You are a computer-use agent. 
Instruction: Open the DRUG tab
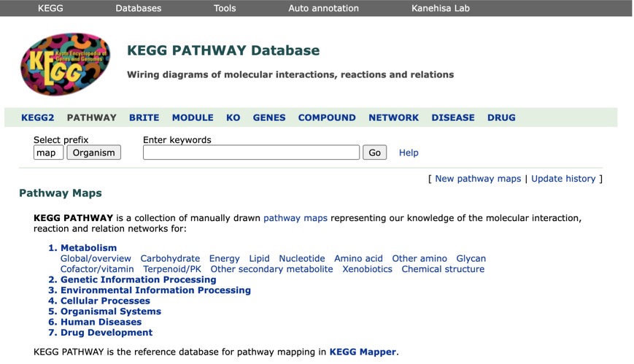[x=501, y=117]
